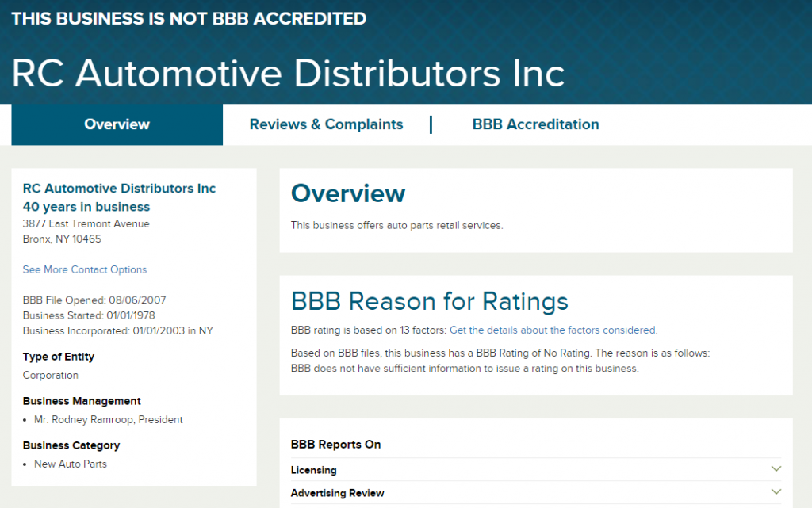
Task: Click the BBB Reports On heading
Action: pyautogui.click(x=335, y=445)
